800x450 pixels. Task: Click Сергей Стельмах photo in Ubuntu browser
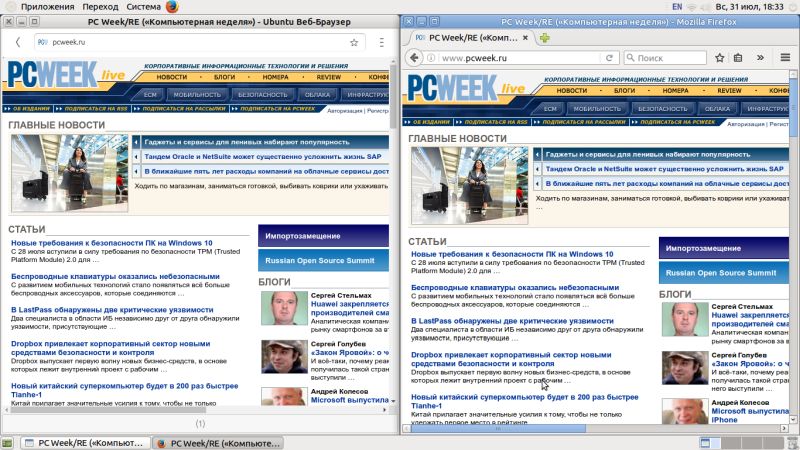pos(284,308)
